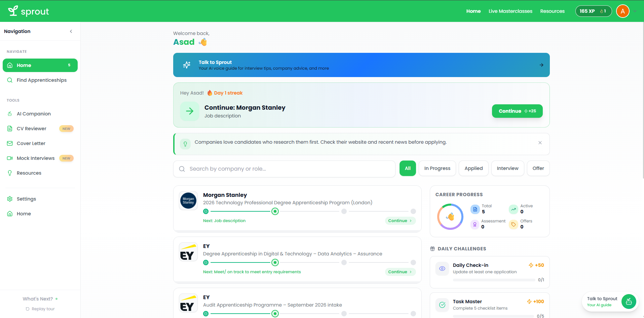This screenshot has width=644, height=318.
Task: Click the Assessment ribbon icon in Career Progress
Action: pyautogui.click(x=475, y=224)
